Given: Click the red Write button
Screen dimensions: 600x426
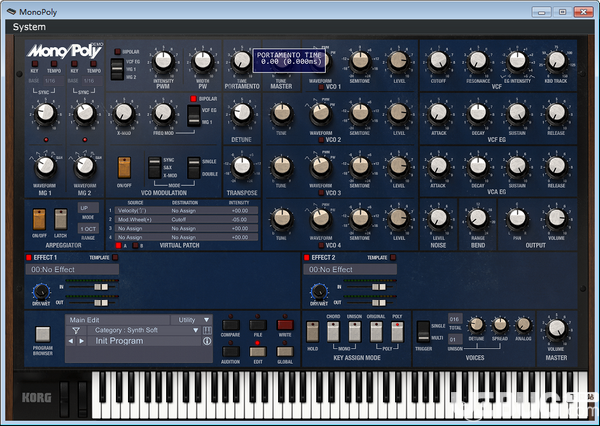Looking at the screenshot, I should point(285,325).
